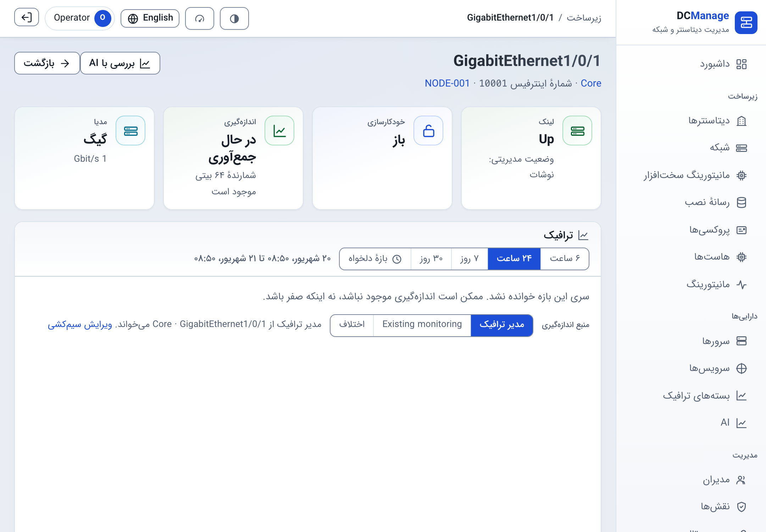The width and height of the screenshot is (766, 532).
Task: Click the بررسی با AI button
Action: [x=120, y=63]
